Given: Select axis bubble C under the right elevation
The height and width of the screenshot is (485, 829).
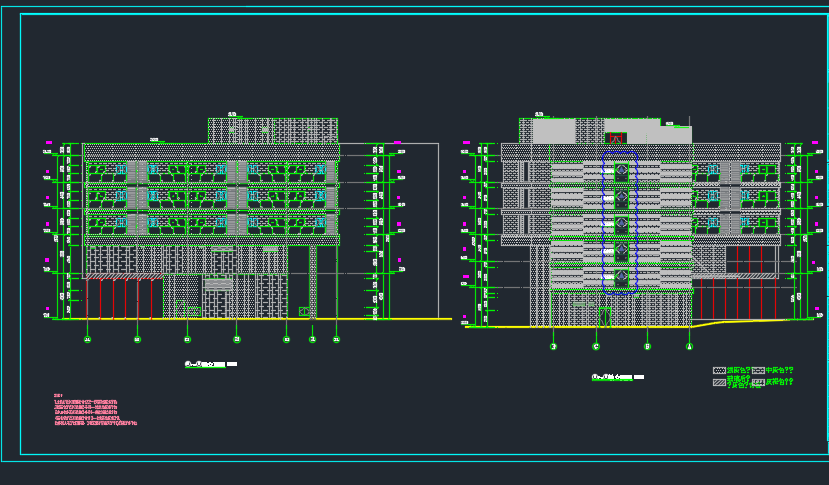Looking at the screenshot, I should tap(596, 346).
